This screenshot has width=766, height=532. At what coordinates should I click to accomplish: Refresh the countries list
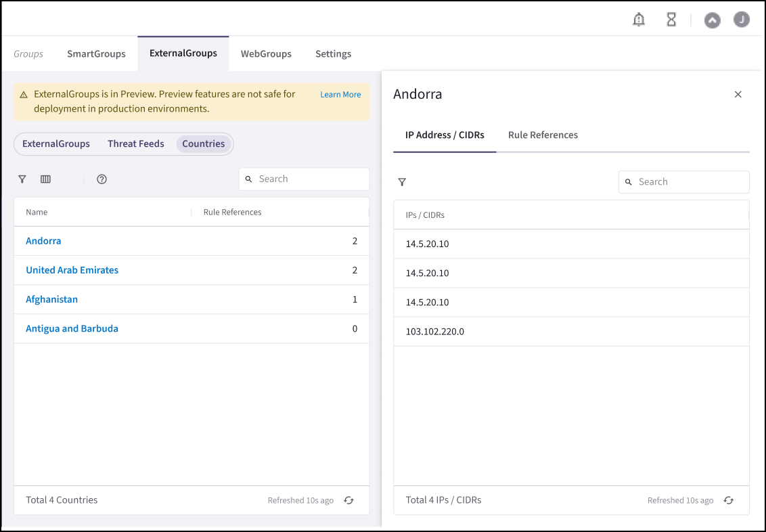(348, 500)
